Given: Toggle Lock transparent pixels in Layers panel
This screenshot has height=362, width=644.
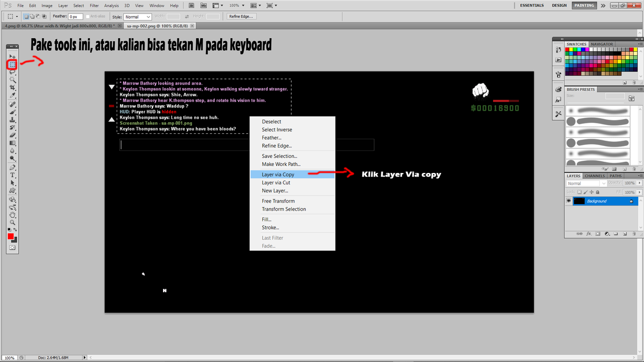Looking at the screenshot, I should pos(580,192).
